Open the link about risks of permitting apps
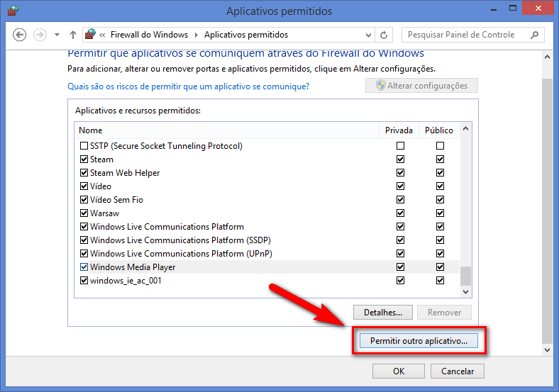This screenshot has width=559, height=392. (188, 86)
